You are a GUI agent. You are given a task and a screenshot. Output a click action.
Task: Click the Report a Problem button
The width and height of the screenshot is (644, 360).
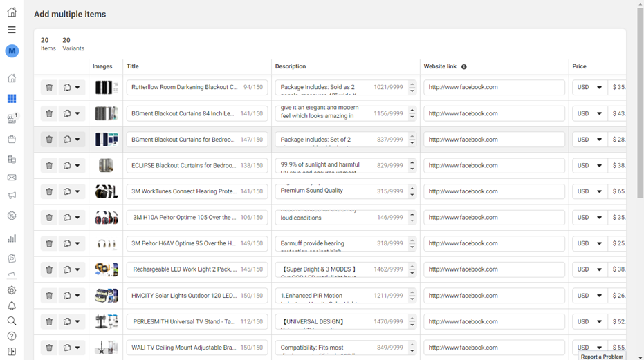602,357
